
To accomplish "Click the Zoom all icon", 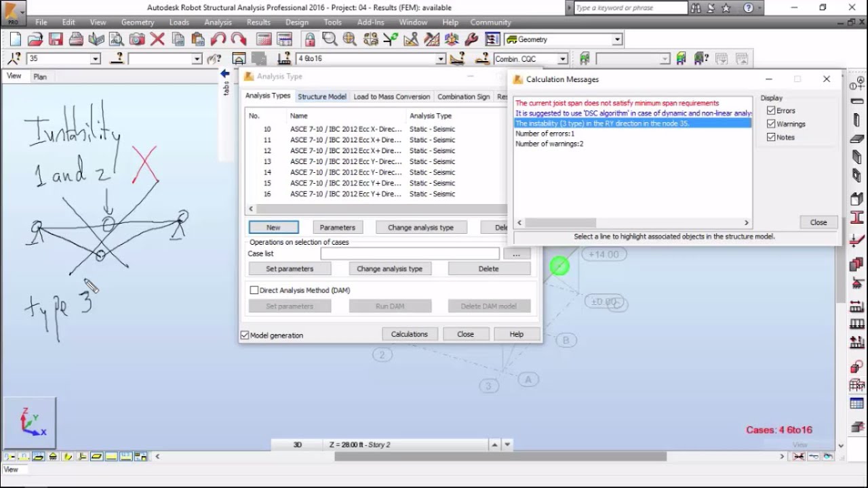I will 350,39.
